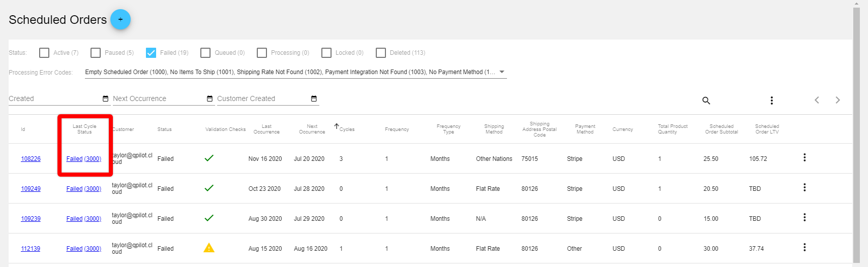Sort by Shipping Method column header
Screen dimensions: 868x267
coord(494,129)
